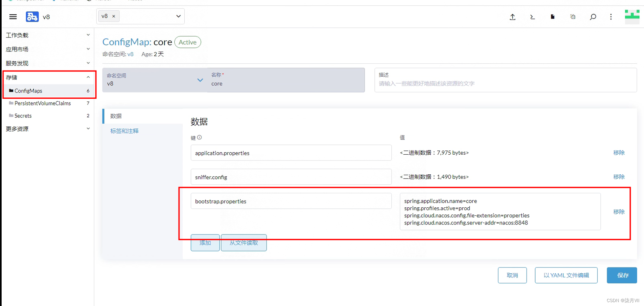Open the three-dot more options menu

[x=611, y=17]
